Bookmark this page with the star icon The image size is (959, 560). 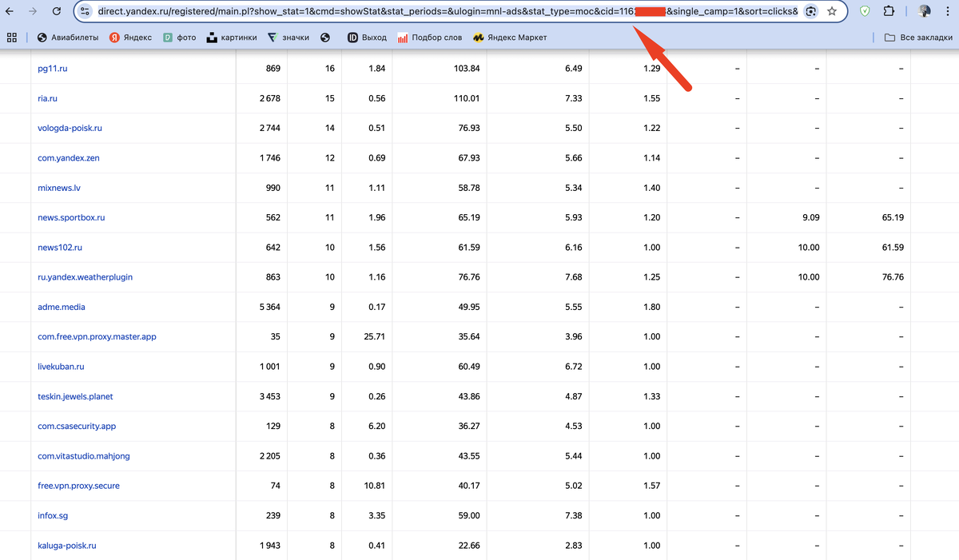click(832, 12)
